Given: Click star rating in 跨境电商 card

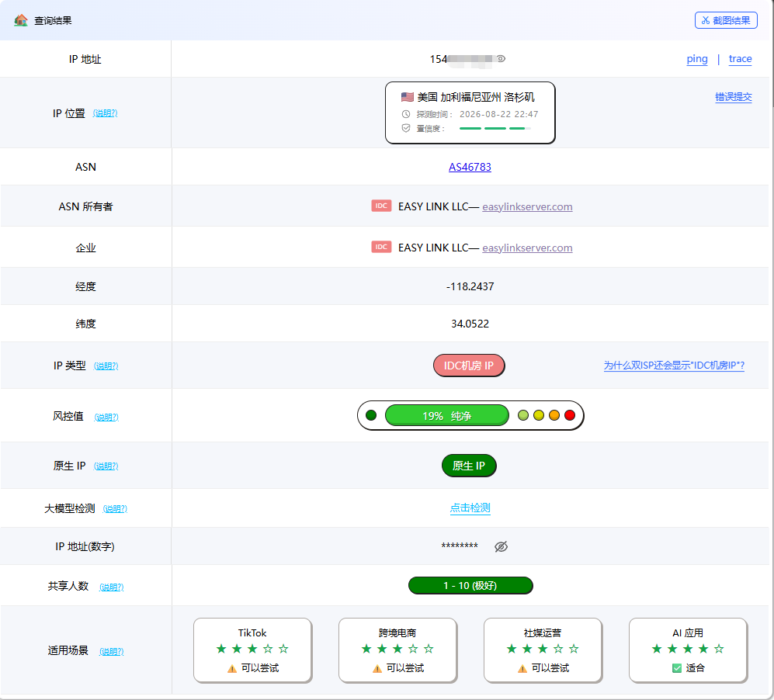Looking at the screenshot, I should (x=397, y=649).
